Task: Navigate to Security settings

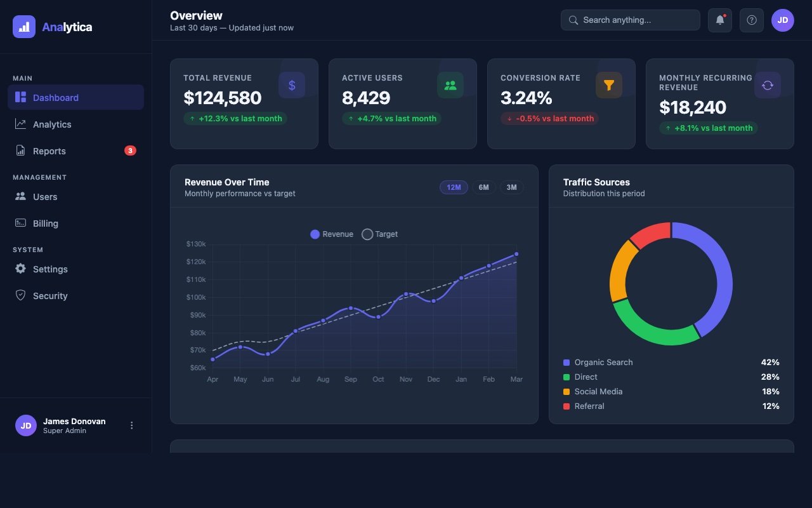Action: pos(50,296)
